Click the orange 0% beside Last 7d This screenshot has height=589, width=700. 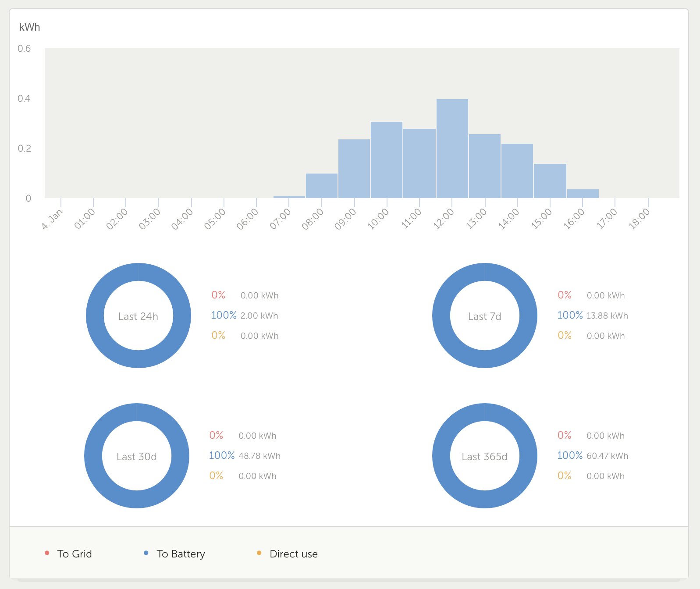565,335
